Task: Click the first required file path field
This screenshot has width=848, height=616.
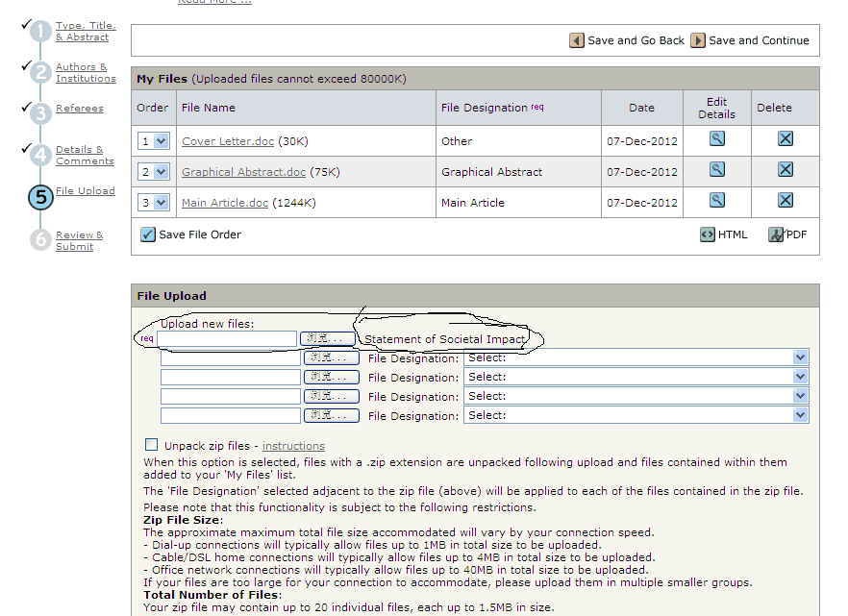Action: [227, 338]
